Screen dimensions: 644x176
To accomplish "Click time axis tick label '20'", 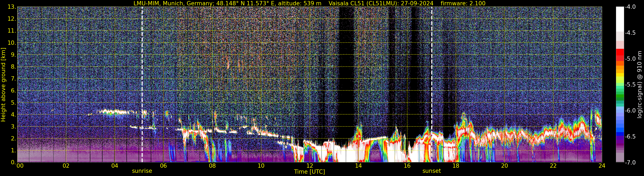I will (x=505, y=166).
